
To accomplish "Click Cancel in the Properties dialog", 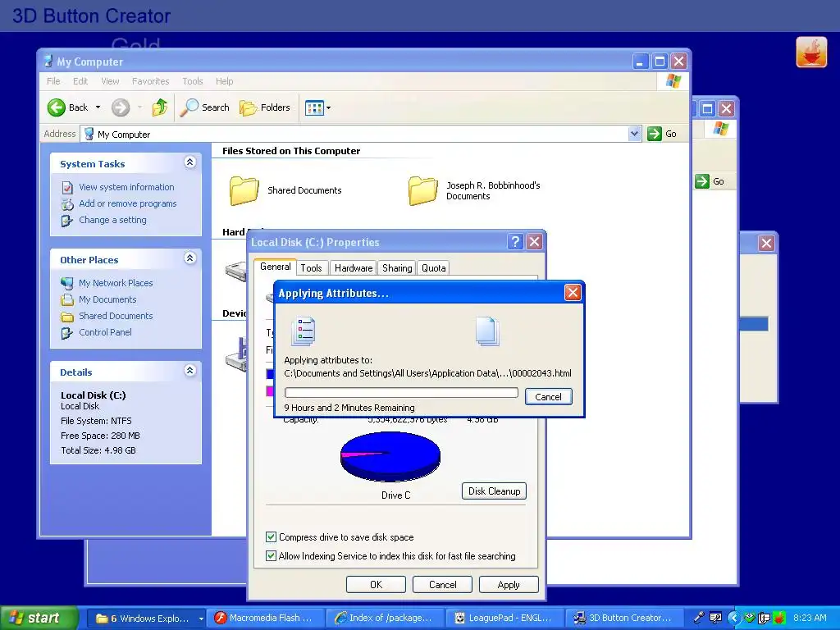I will [x=442, y=584].
